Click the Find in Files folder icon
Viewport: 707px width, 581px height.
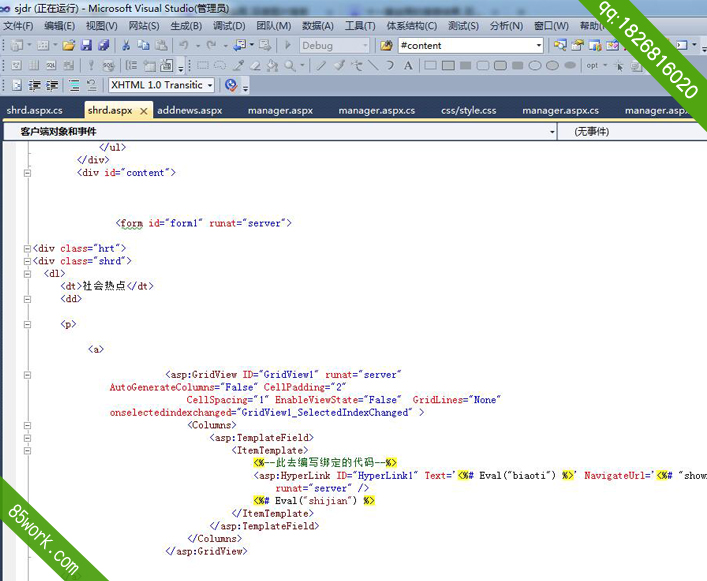[x=386, y=45]
